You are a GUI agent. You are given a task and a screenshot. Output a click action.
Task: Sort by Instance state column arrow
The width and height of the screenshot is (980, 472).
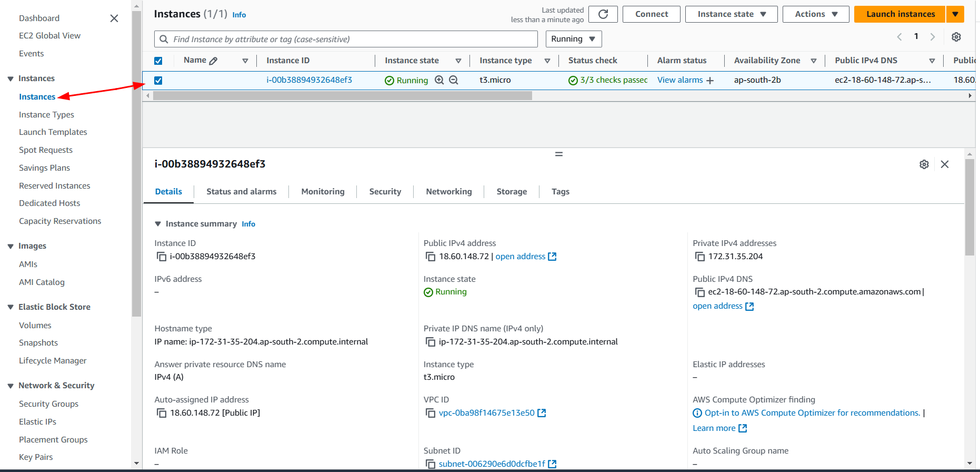[458, 61]
